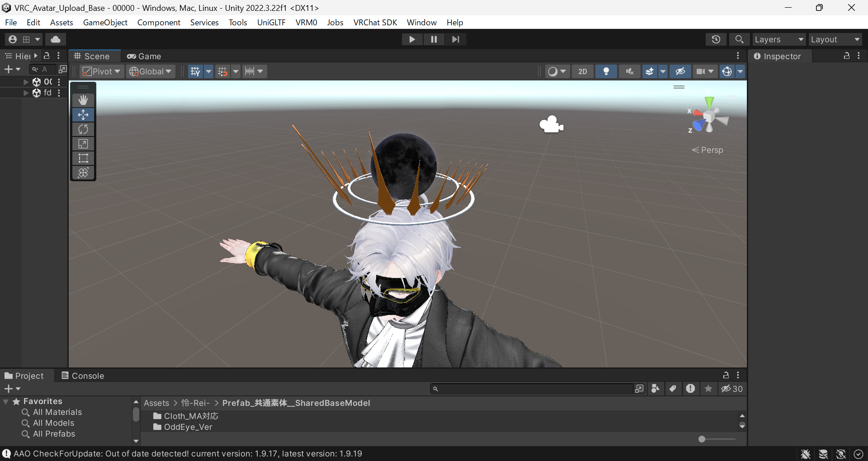Click the console warning icon in status bar

(x=6, y=454)
